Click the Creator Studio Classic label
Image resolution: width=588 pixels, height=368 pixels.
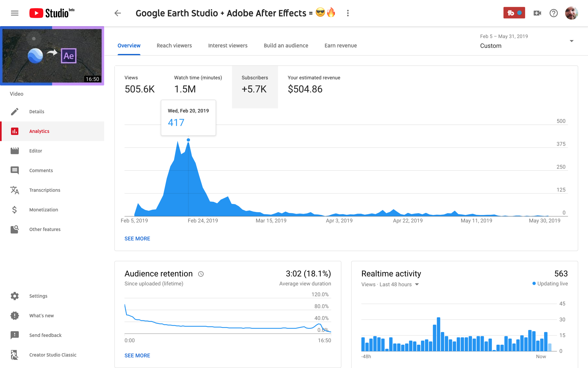[x=53, y=355]
